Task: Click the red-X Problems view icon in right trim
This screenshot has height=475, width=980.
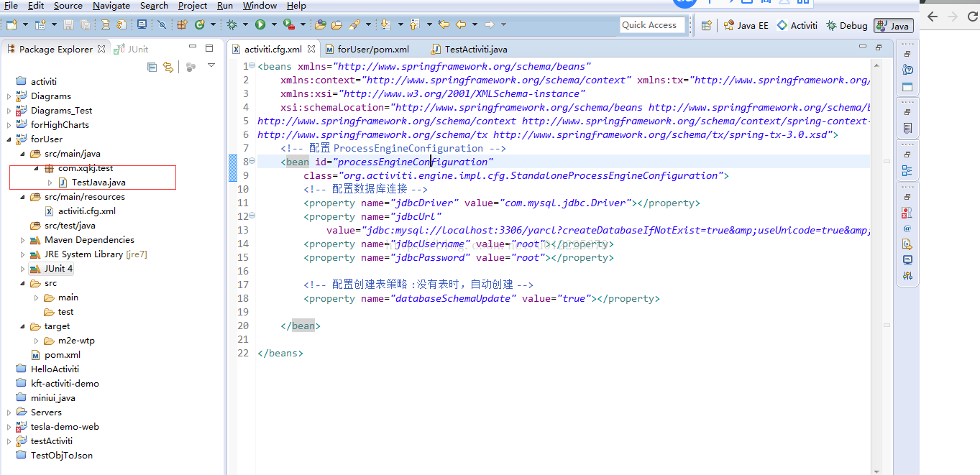Action: click(x=907, y=213)
